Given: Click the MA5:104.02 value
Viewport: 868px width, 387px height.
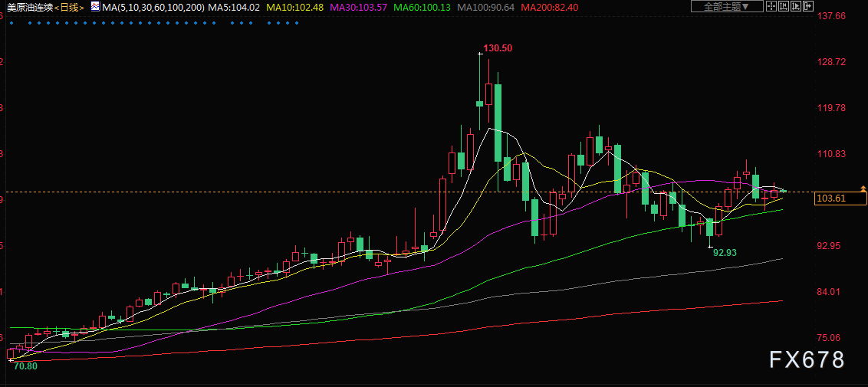Looking at the screenshot, I should 234,7.
